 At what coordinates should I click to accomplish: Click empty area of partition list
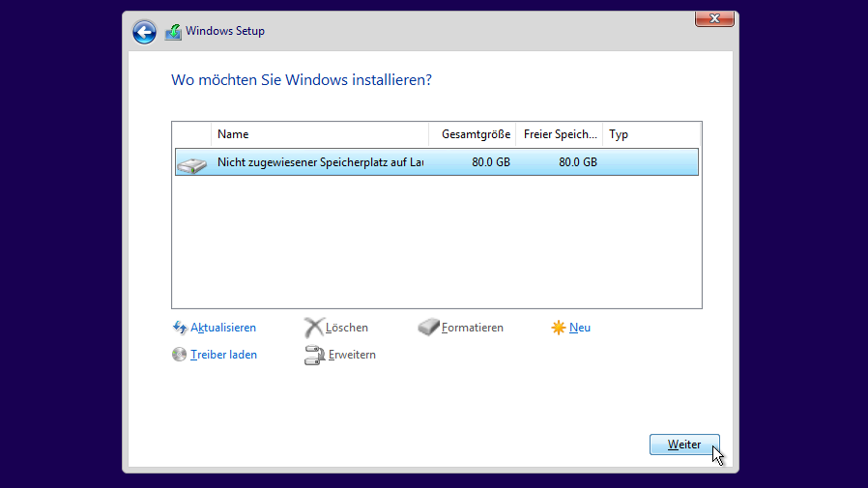pyautogui.click(x=435, y=242)
